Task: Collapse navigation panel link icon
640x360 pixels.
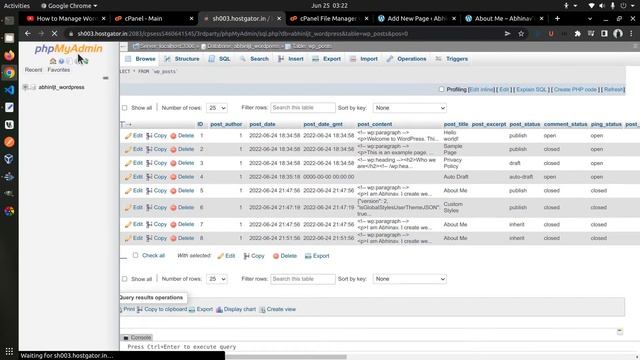Action: (x=106, y=78)
